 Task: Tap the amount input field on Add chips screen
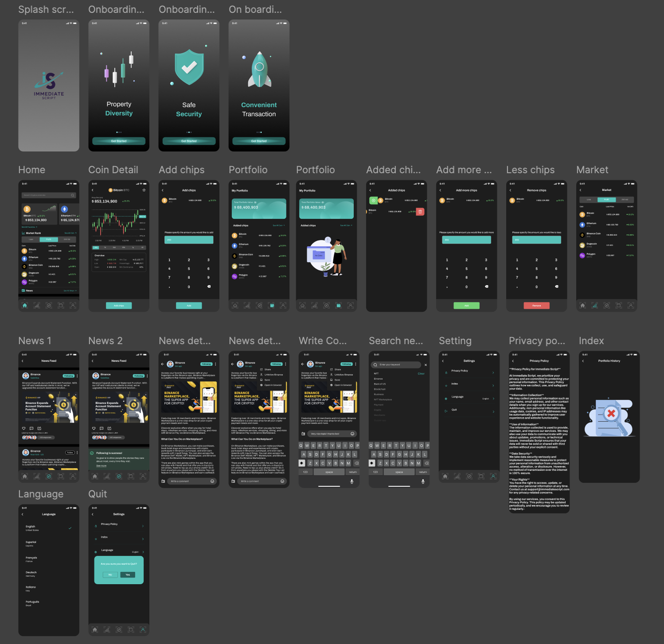coord(189,240)
